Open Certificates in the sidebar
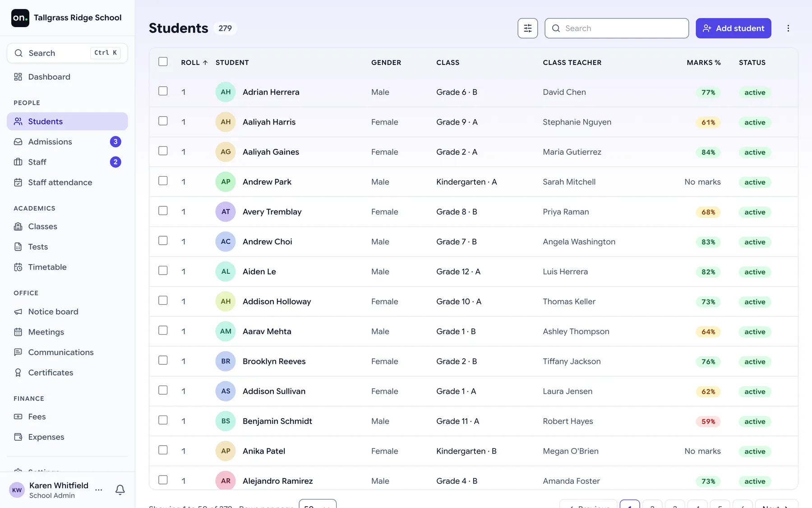Image resolution: width=812 pixels, height=508 pixels. tap(67, 373)
